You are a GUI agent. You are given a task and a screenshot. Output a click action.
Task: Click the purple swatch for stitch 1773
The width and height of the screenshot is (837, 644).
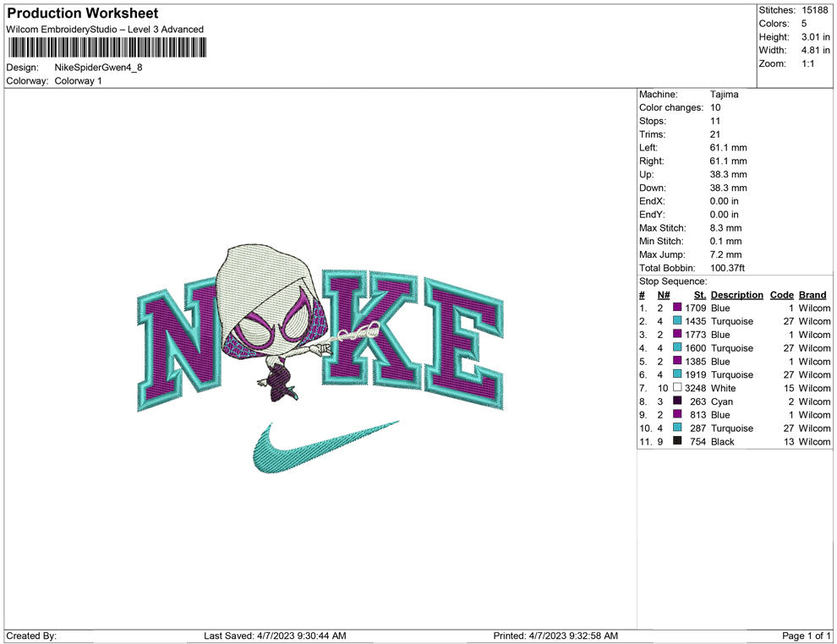point(677,334)
